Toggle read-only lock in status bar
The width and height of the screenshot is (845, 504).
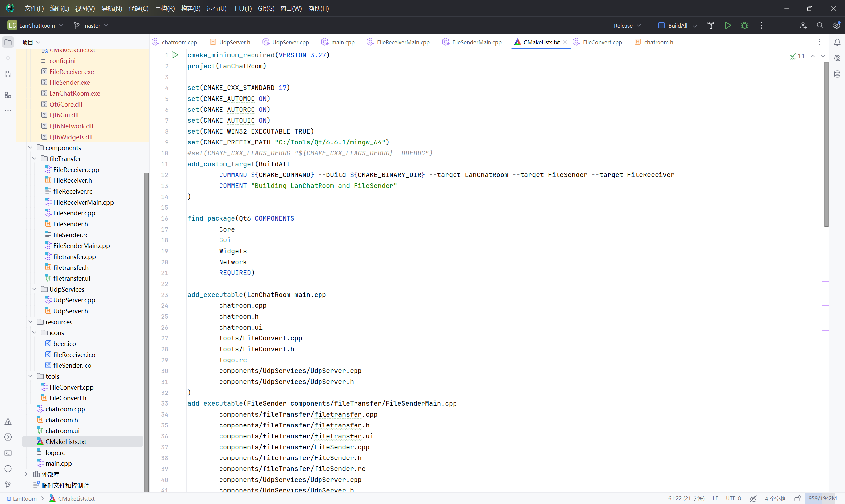click(x=797, y=498)
